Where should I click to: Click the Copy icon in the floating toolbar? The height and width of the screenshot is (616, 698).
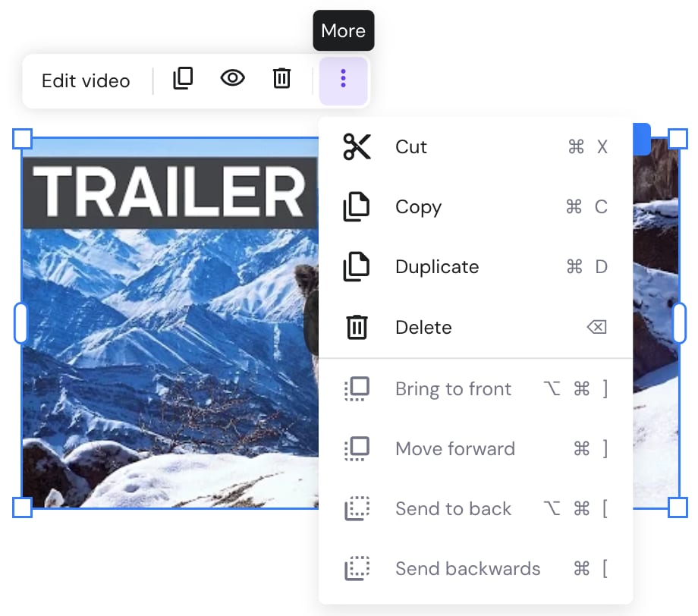[182, 78]
